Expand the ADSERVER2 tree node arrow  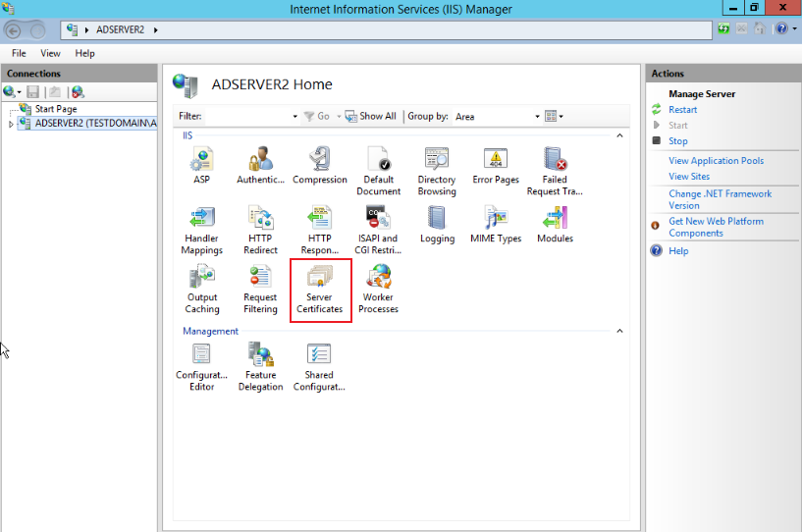pos(11,124)
